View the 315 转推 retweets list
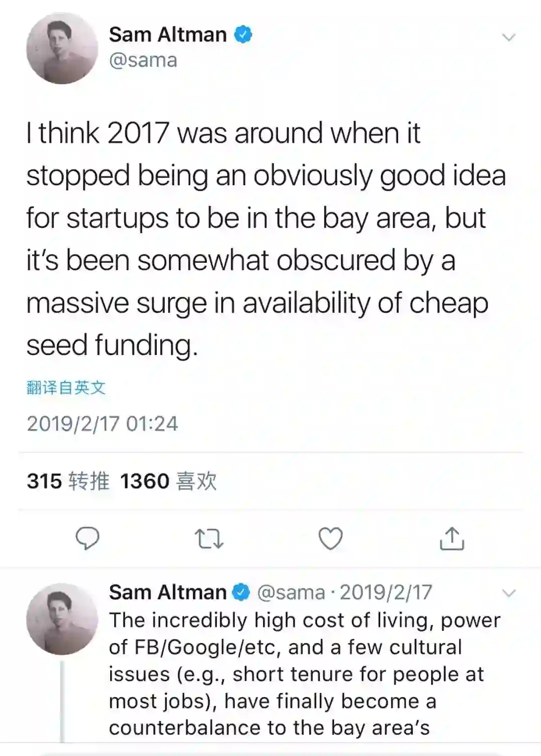Viewport: 541px width, 756px height. point(68,481)
